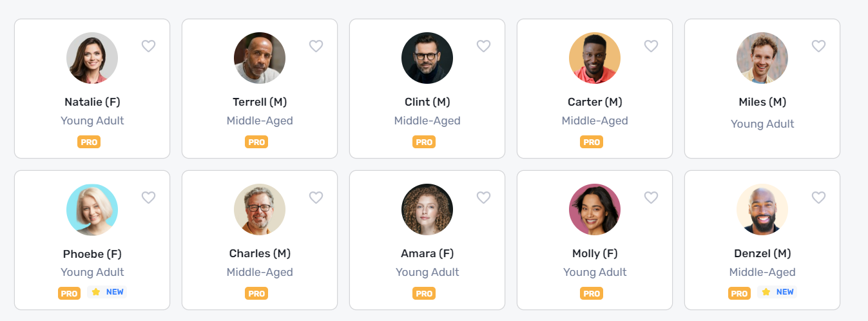
Task: Click the heart icon for Charles
Action: [x=316, y=198]
